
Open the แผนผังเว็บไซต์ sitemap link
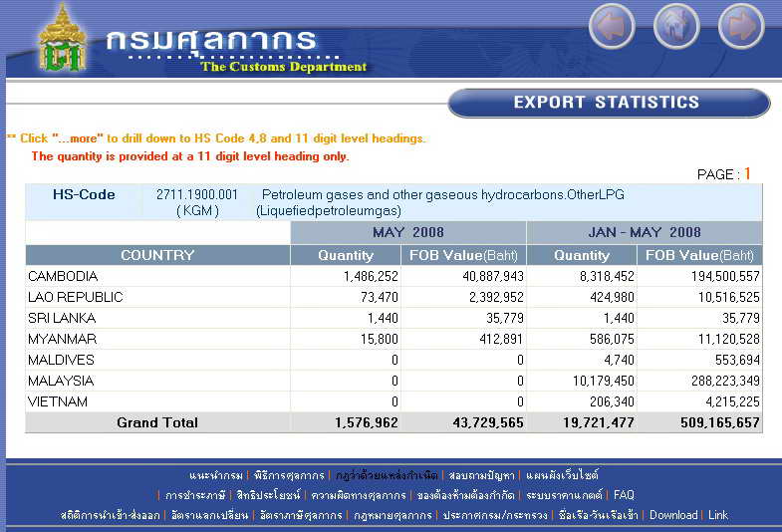pos(562,475)
